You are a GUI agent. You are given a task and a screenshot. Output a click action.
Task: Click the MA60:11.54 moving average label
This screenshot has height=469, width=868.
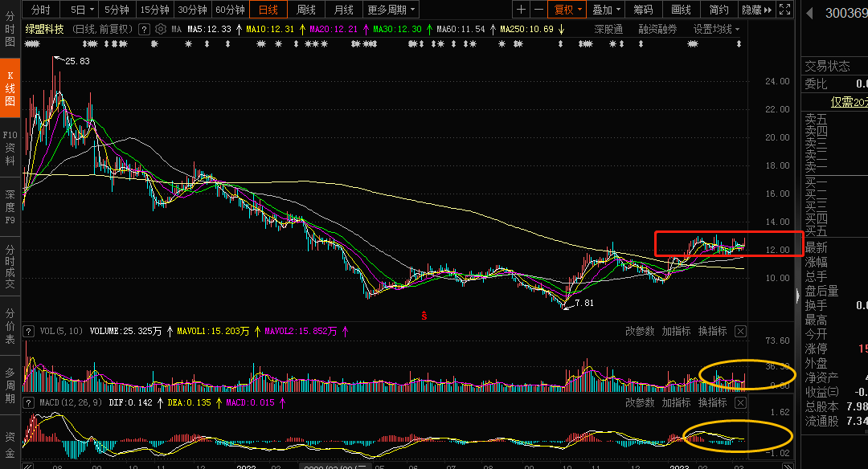(x=461, y=29)
